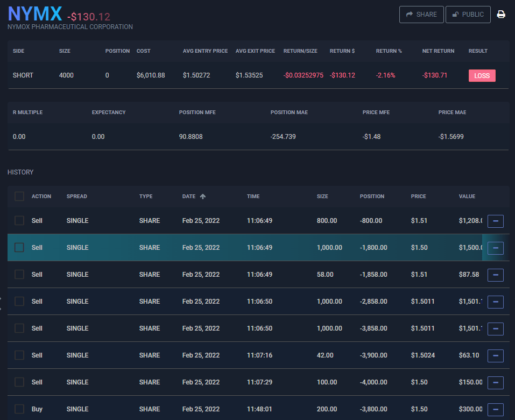The image size is (515, 420).
Task: Click the minus icon on the 800.00 sell row
Action: (x=495, y=221)
